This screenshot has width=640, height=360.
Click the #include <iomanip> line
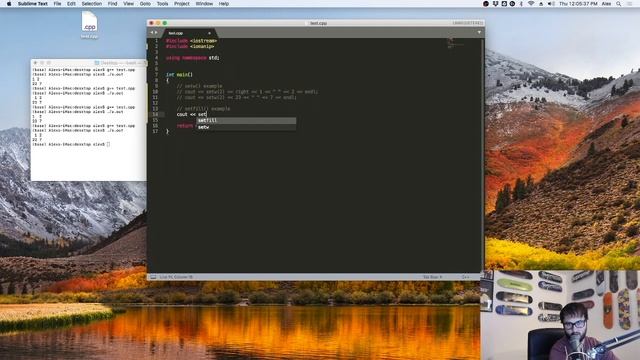[190, 47]
